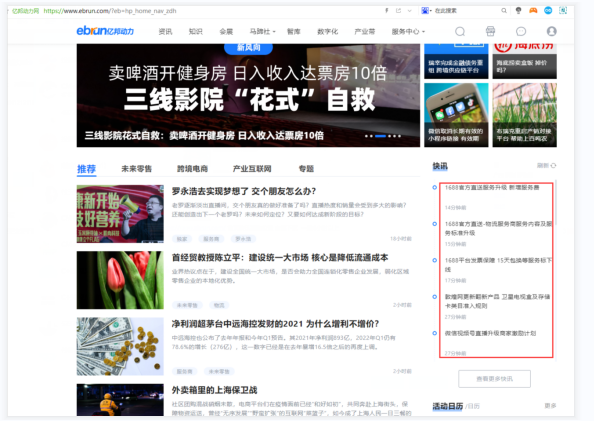Click the Baidu paw search engine icon
The width and height of the screenshot is (594, 421).
(425, 11)
